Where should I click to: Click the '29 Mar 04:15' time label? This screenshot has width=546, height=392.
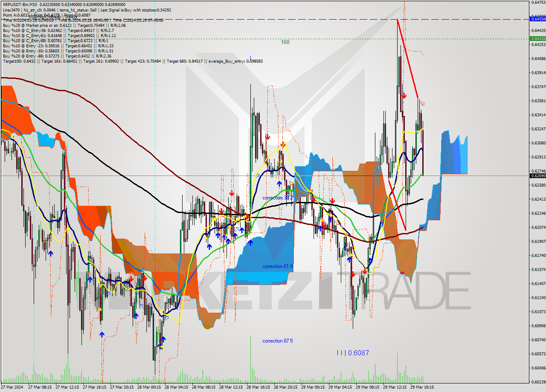(x=340, y=387)
